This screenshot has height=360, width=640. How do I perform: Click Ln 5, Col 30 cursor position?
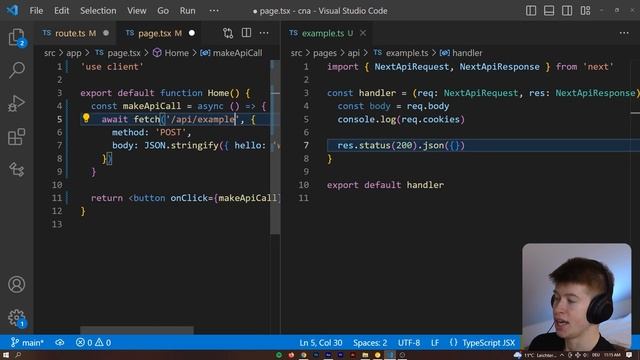pyautogui.click(x=320, y=343)
